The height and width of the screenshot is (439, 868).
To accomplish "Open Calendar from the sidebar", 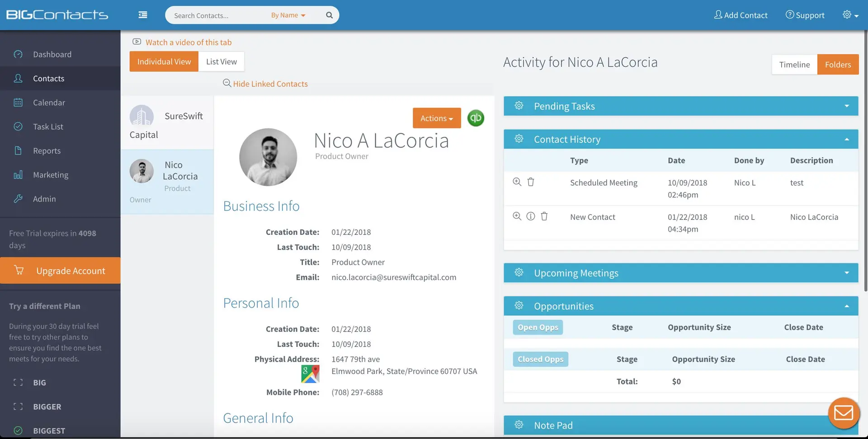I will pos(49,103).
